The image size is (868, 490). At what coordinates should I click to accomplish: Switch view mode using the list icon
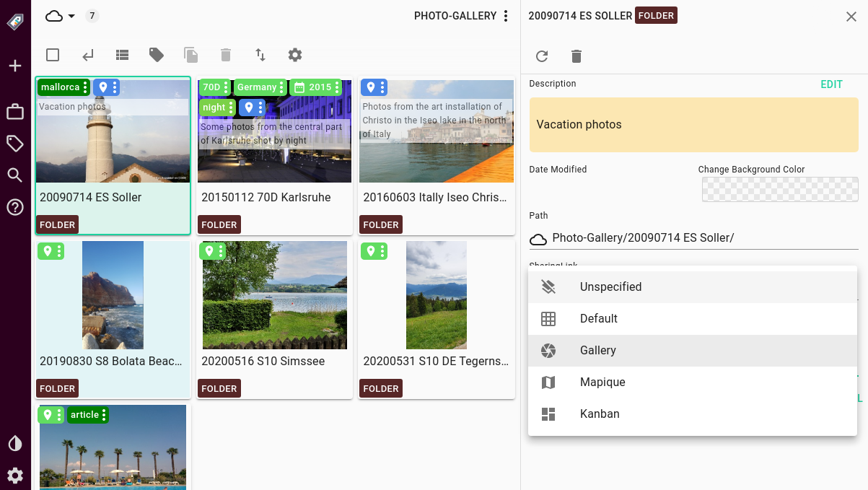[122, 55]
